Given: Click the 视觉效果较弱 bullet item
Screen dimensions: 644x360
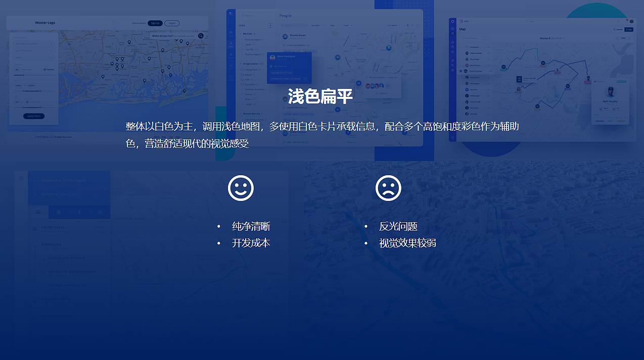Looking at the screenshot, I should click(x=407, y=243).
